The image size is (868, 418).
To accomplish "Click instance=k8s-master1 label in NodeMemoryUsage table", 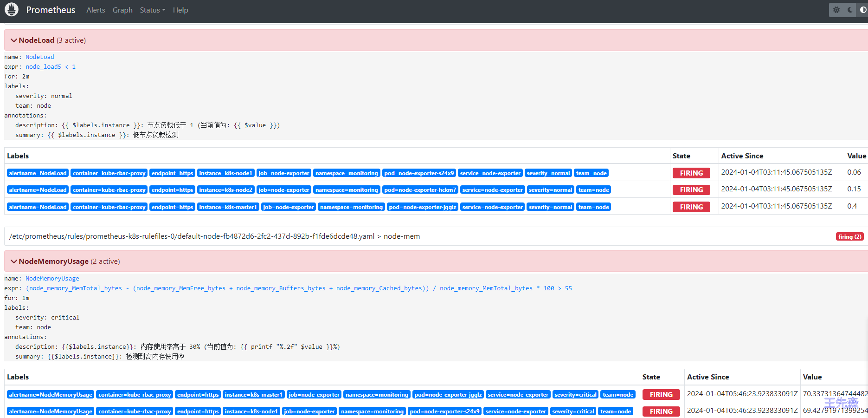I will (253, 395).
